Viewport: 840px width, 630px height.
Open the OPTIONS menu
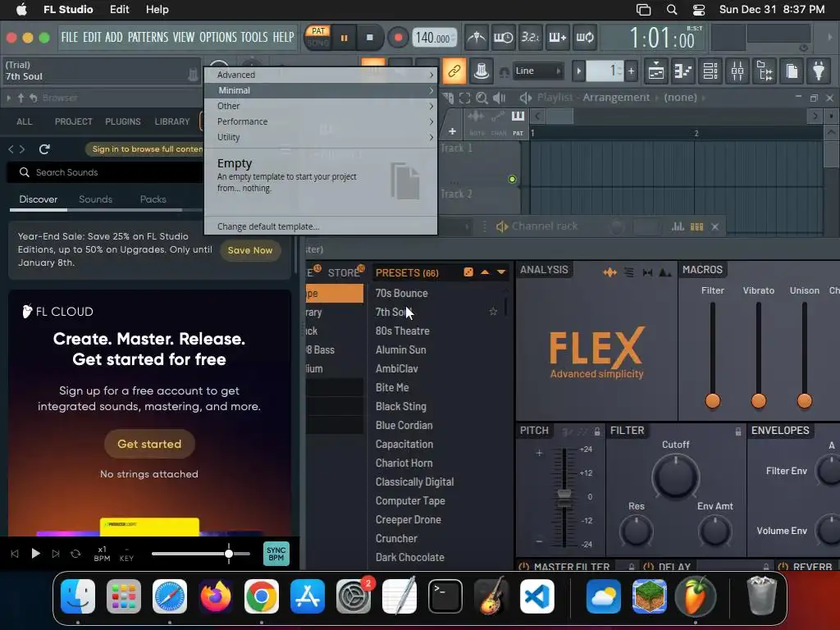click(218, 37)
